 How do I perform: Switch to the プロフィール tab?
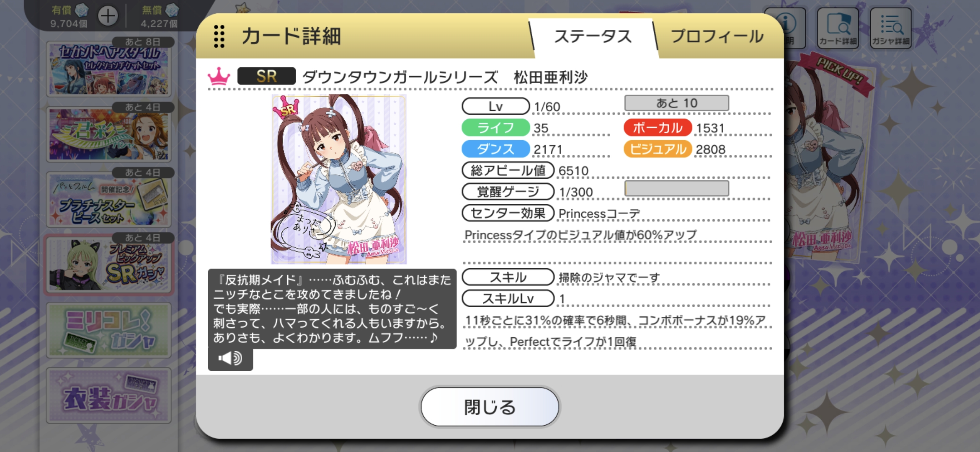717,37
